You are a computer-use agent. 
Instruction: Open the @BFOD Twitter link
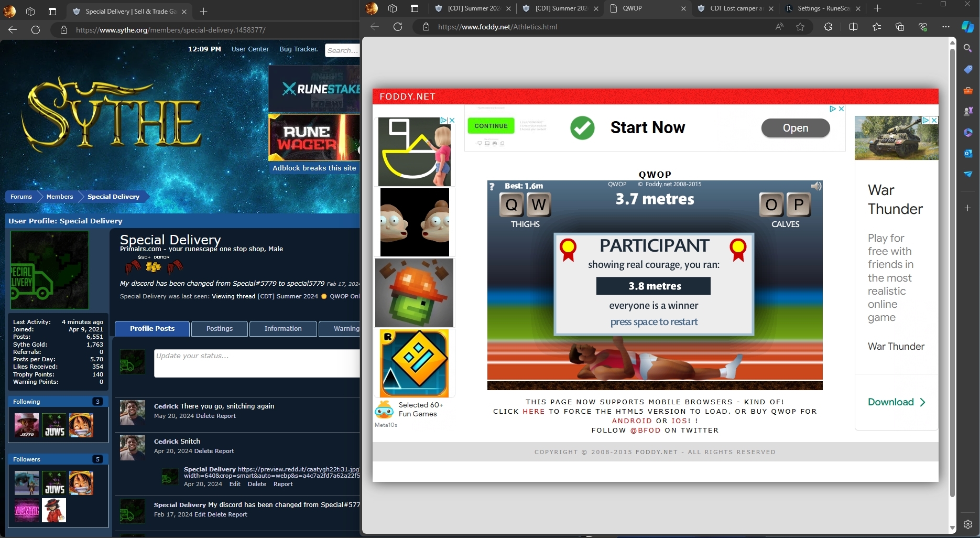click(x=645, y=431)
